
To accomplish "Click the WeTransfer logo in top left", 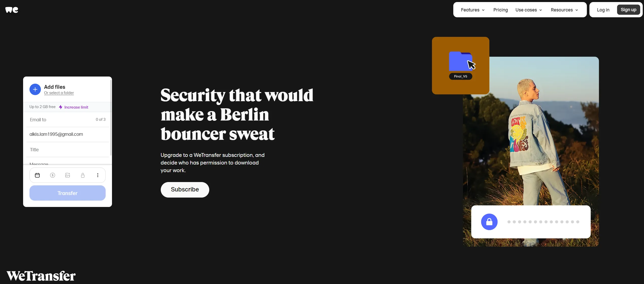I will click(12, 9).
